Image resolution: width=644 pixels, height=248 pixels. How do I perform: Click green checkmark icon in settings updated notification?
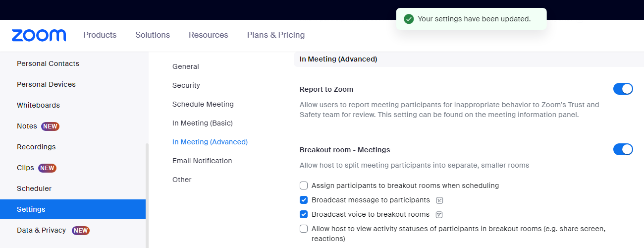(409, 19)
